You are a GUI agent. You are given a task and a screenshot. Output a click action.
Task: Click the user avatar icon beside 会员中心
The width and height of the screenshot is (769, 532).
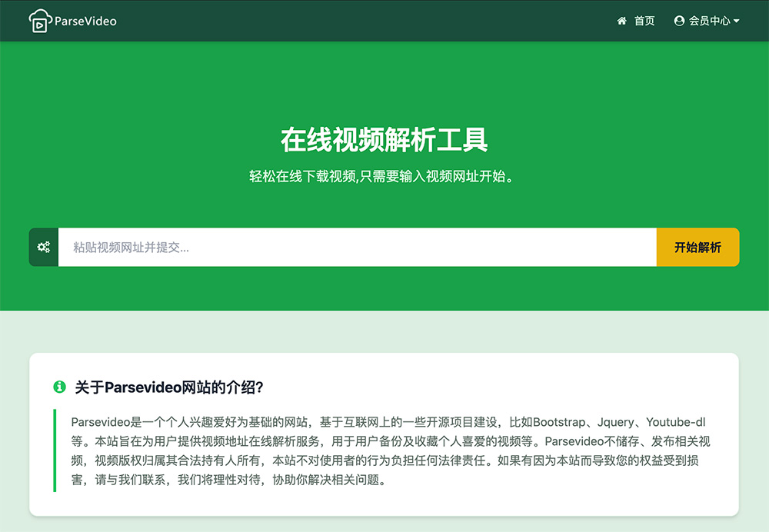click(x=679, y=21)
